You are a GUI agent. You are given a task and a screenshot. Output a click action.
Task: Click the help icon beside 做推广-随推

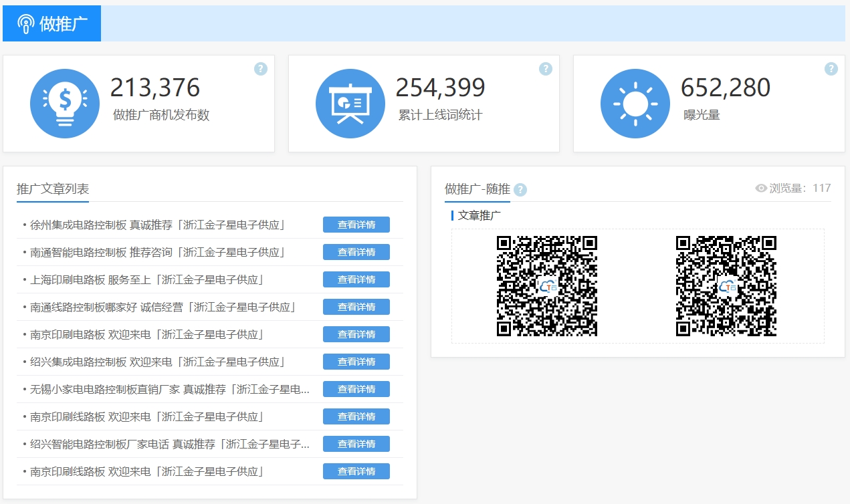point(520,190)
